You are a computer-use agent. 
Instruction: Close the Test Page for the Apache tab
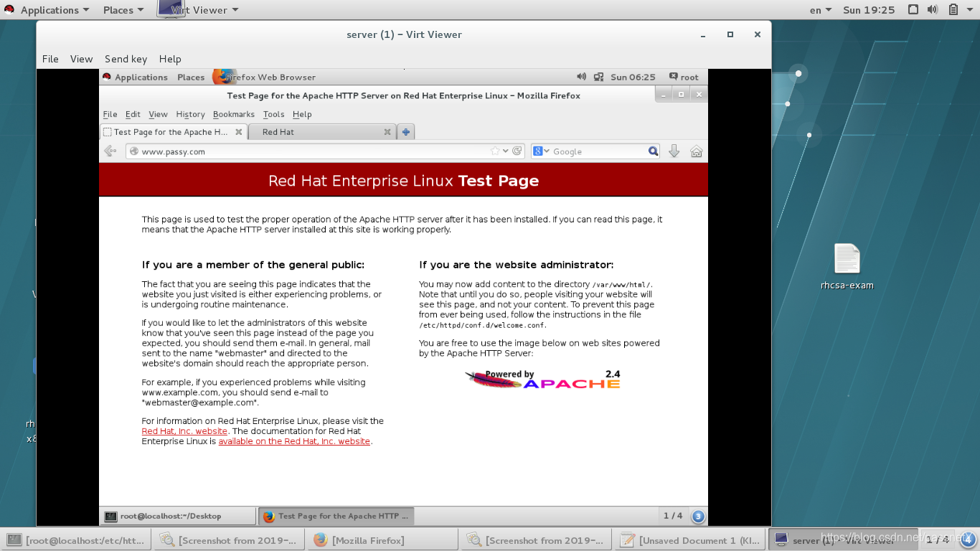(238, 132)
